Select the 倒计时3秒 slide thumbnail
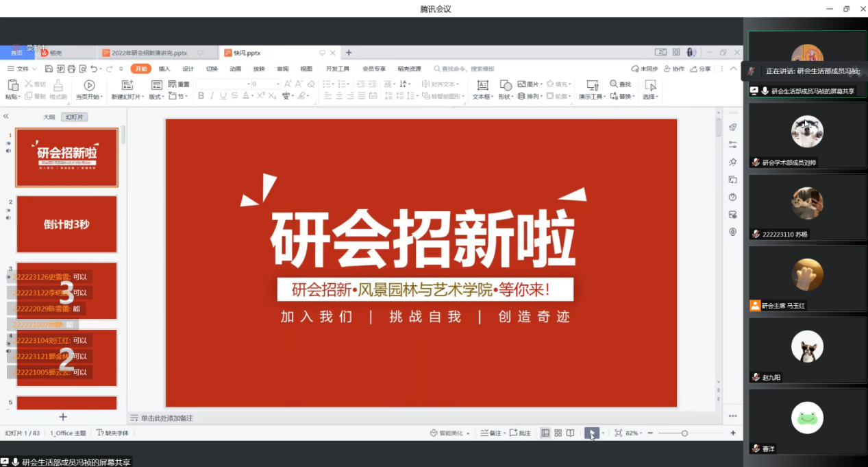This screenshot has width=868, height=467. [x=66, y=224]
